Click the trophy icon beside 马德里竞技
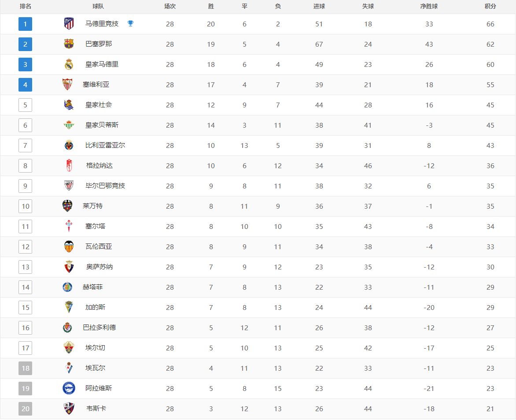Screen dimensions: 516x420 pos(130,24)
